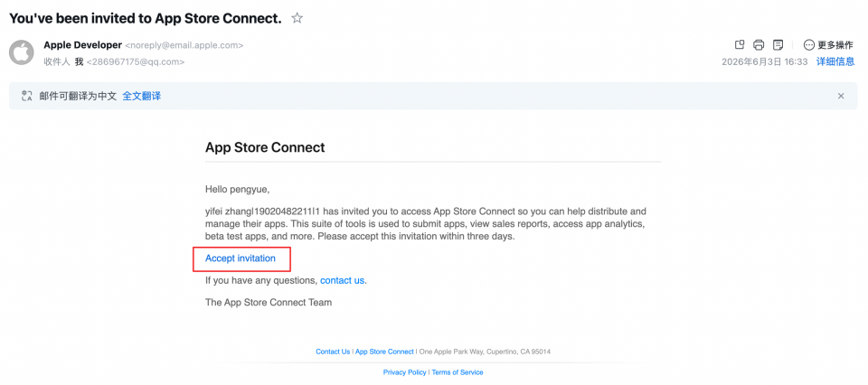Star this App Store Connect email
Viewport: 868px width, 385px height.
point(297,18)
